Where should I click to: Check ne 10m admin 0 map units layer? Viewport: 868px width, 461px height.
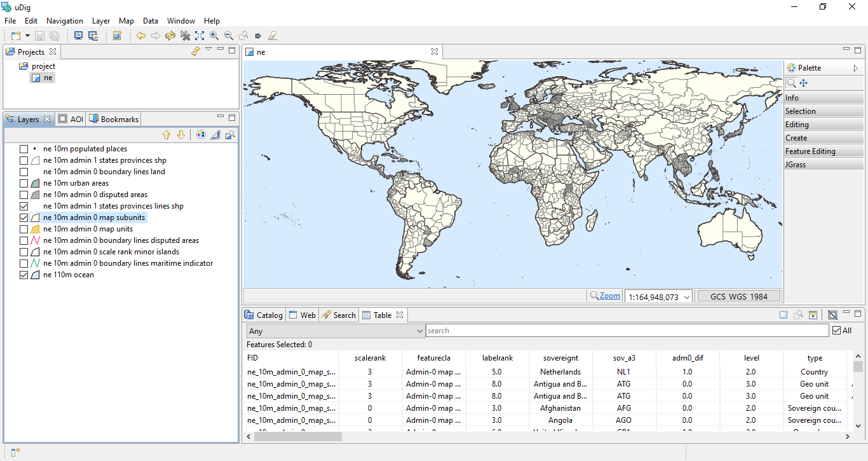24,229
